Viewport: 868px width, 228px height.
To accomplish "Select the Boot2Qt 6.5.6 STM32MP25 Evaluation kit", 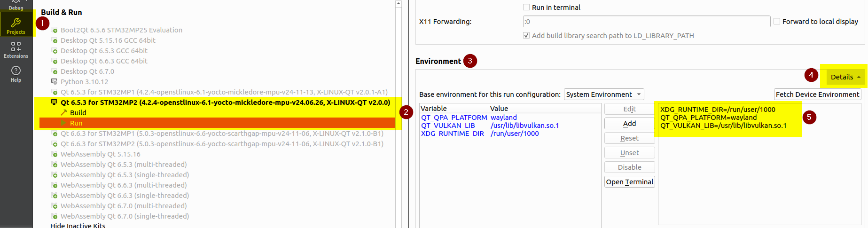I will point(121,30).
